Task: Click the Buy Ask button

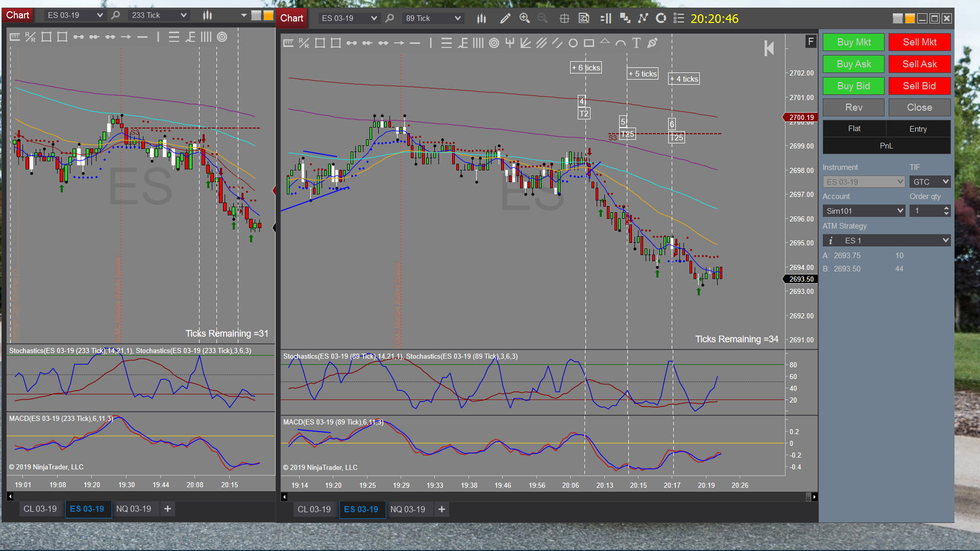Action: (853, 64)
